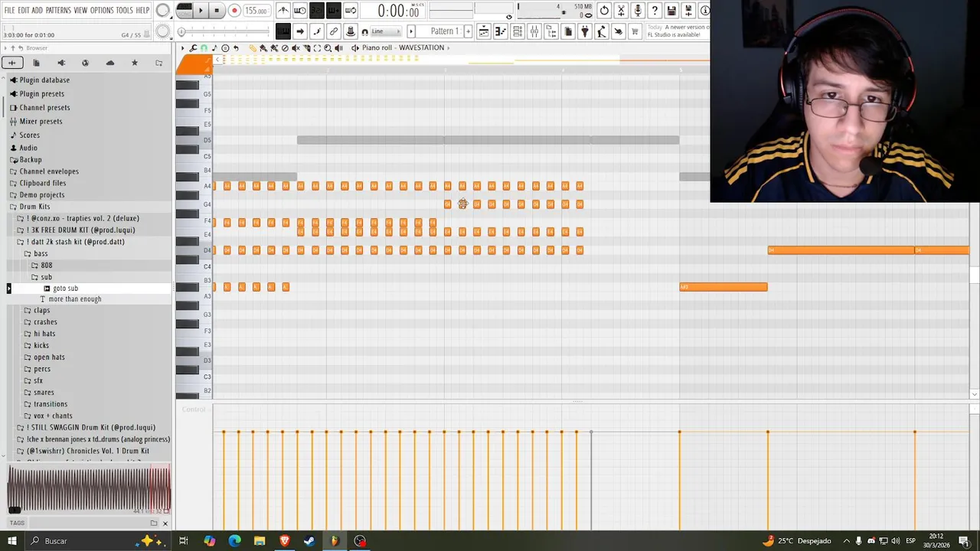Open the help question mark icon
The image size is (980, 551).
[655, 11]
